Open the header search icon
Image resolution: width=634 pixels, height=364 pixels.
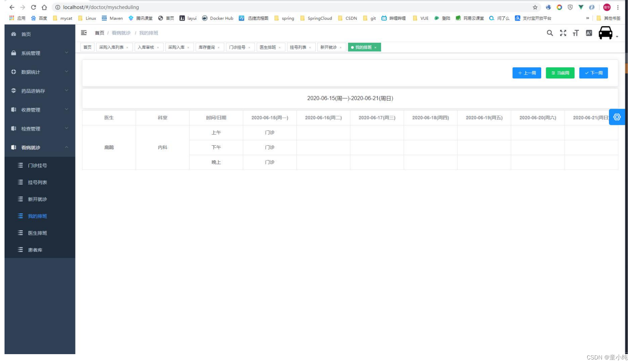(550, 33)
